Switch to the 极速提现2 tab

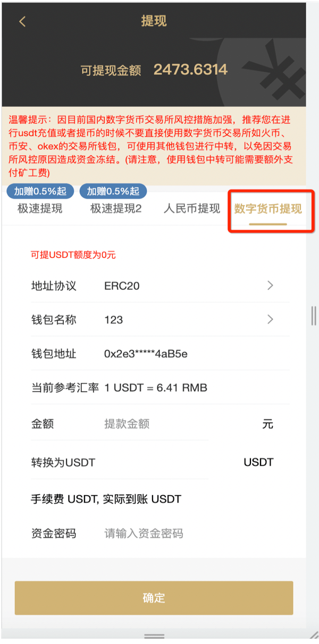(x=116, y=208)
